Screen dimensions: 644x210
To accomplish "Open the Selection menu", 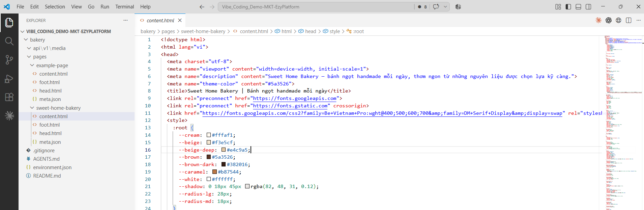I will (x=55, y=7).
